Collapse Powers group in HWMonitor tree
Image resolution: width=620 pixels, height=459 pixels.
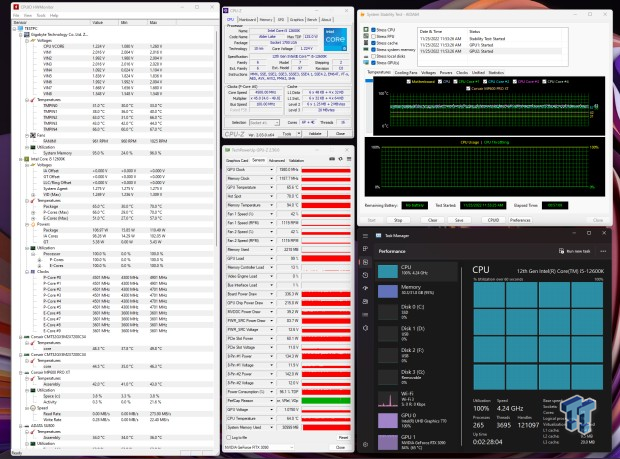point(26,224)
